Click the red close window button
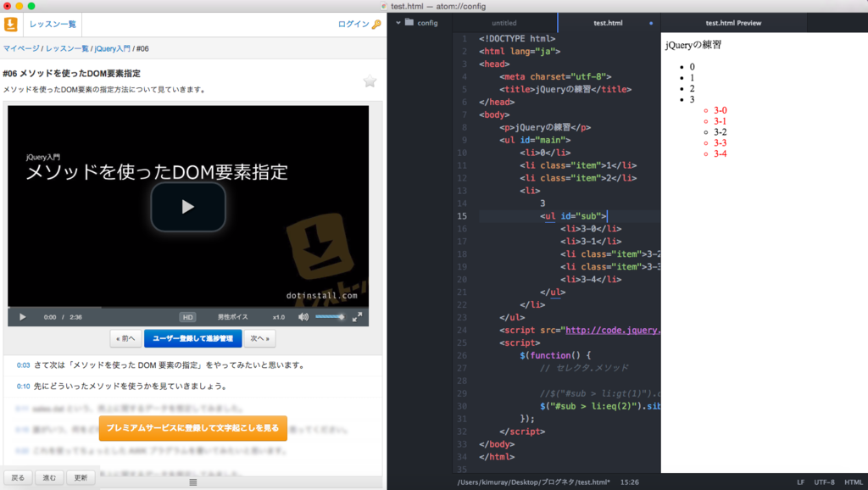The image size is (868, 490). [7, 6]
